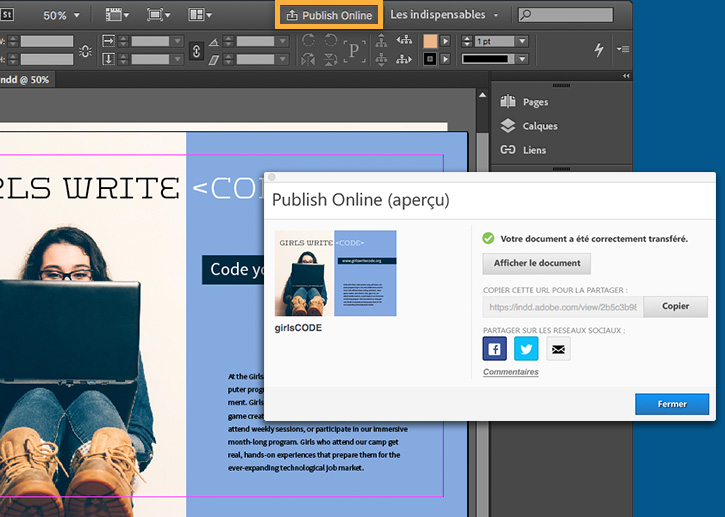Share the document on Facebook
This screenshot has height=517, width=725.
[494, 349]
